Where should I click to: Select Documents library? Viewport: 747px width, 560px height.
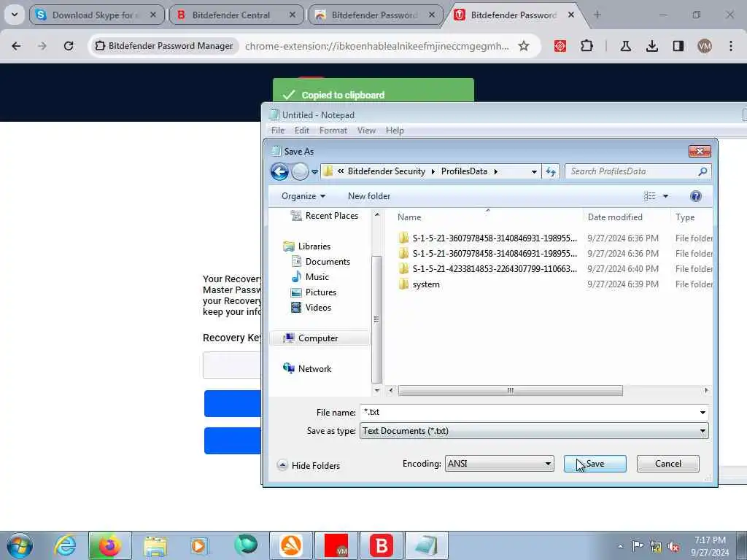pos(321,262)
